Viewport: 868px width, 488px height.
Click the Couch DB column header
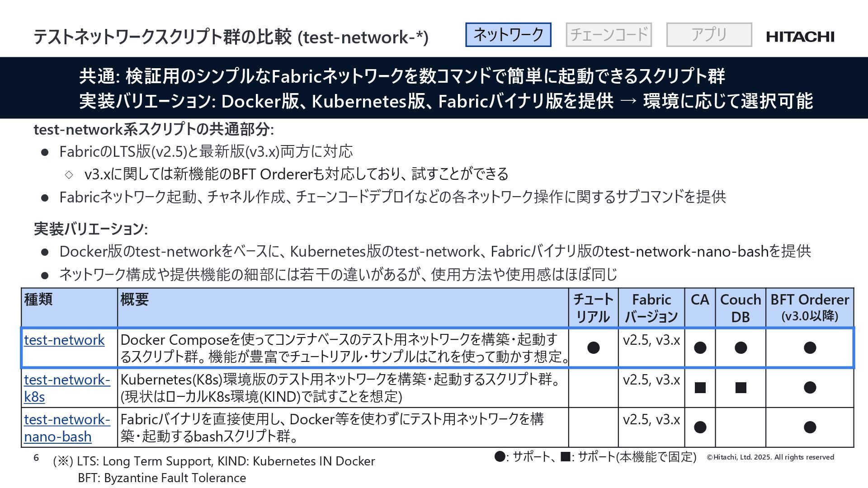(x=741, y=308)
